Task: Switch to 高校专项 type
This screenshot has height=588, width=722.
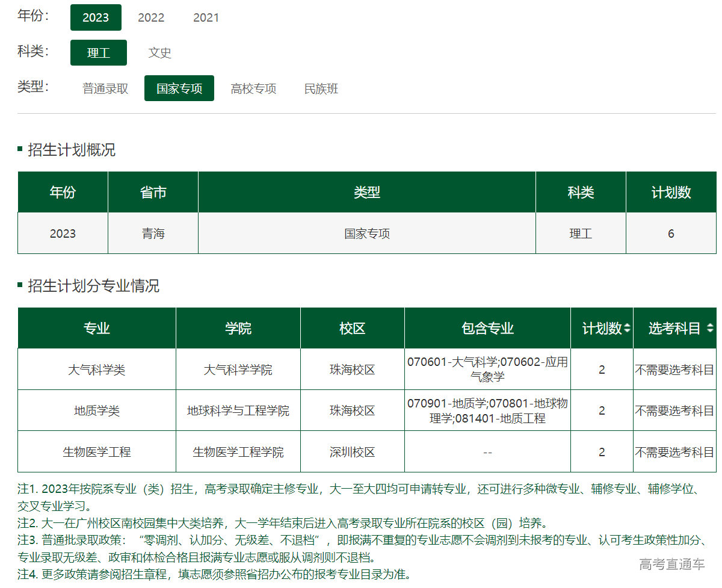Action: pos(253,89)
